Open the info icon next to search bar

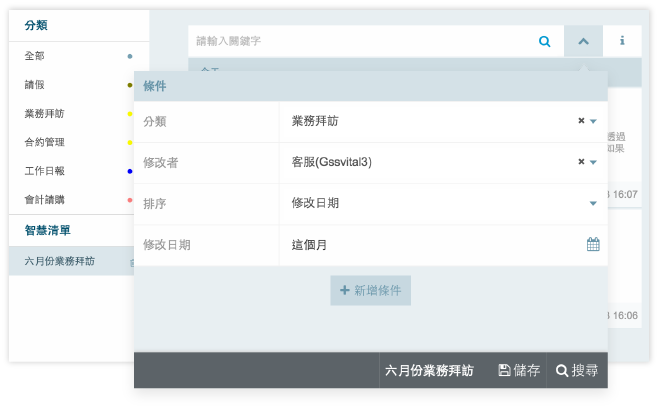(622, 41)
